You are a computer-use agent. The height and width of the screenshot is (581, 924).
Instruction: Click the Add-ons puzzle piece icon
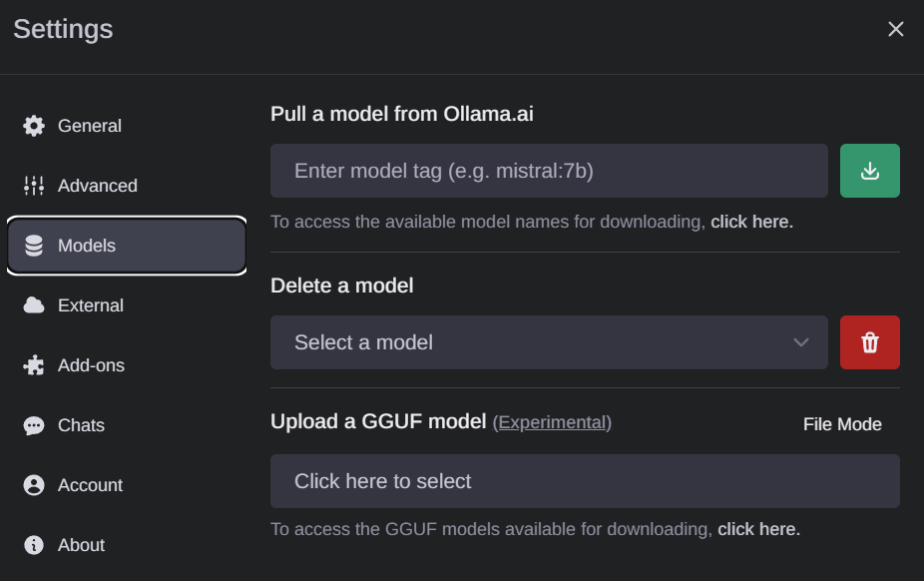pos(34,365)
